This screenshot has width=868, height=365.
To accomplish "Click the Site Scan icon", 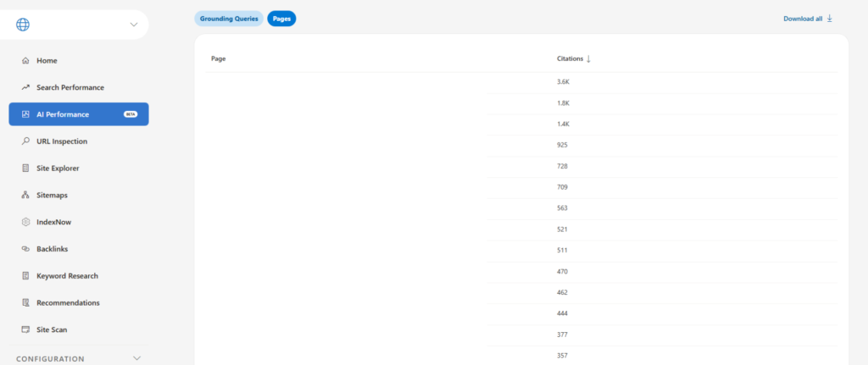I will [25, 329].
